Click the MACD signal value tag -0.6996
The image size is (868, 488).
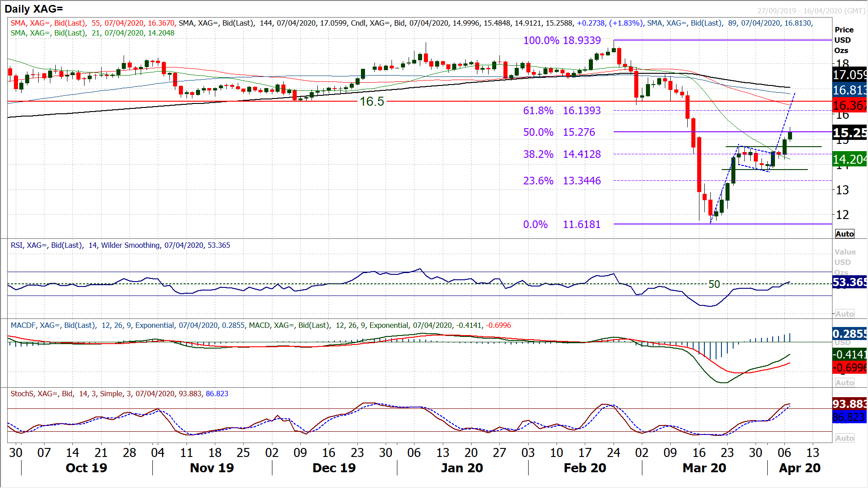click(849, 367)
